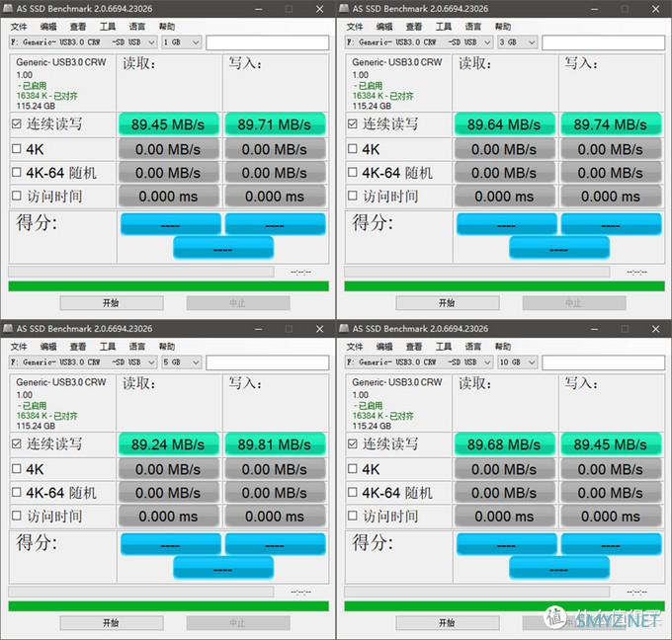Click the 89.81 MB/s write result
Viewport: 672px width, 640px height.
pyautogui.click(x=275, y=444)
